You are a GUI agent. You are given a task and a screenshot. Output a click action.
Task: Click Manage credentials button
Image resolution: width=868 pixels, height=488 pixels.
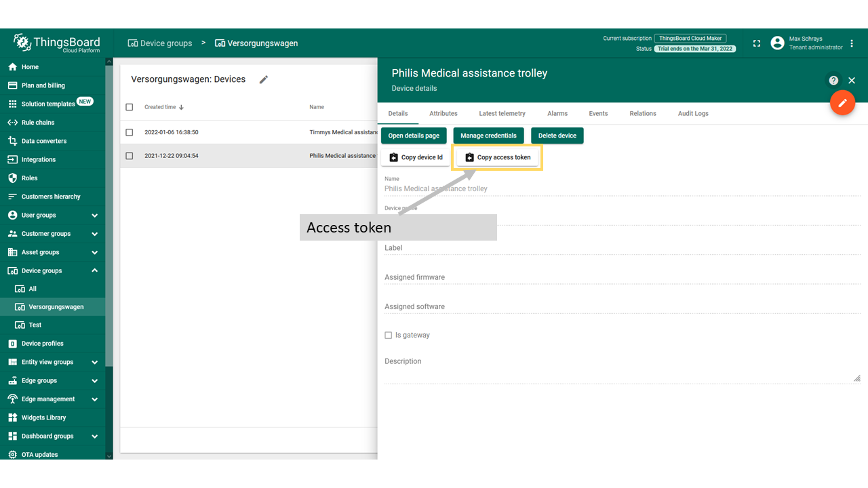488,136
